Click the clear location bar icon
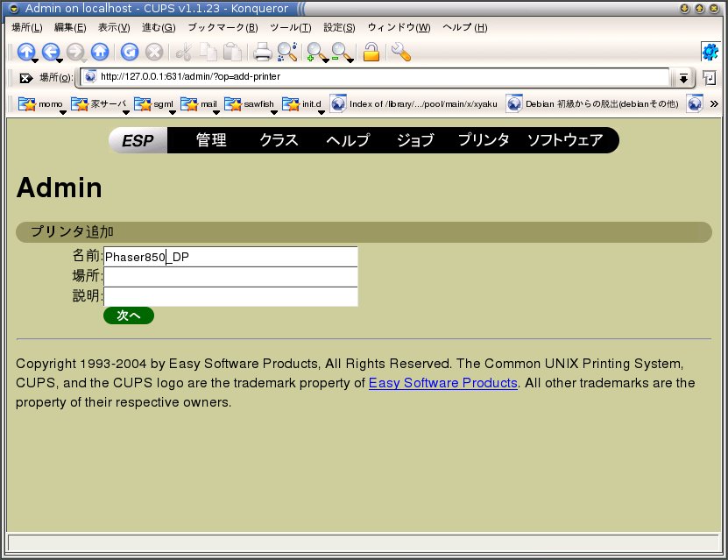Viewport: 728px width, 560px height. pyautogui.click(x=25, y=78)
